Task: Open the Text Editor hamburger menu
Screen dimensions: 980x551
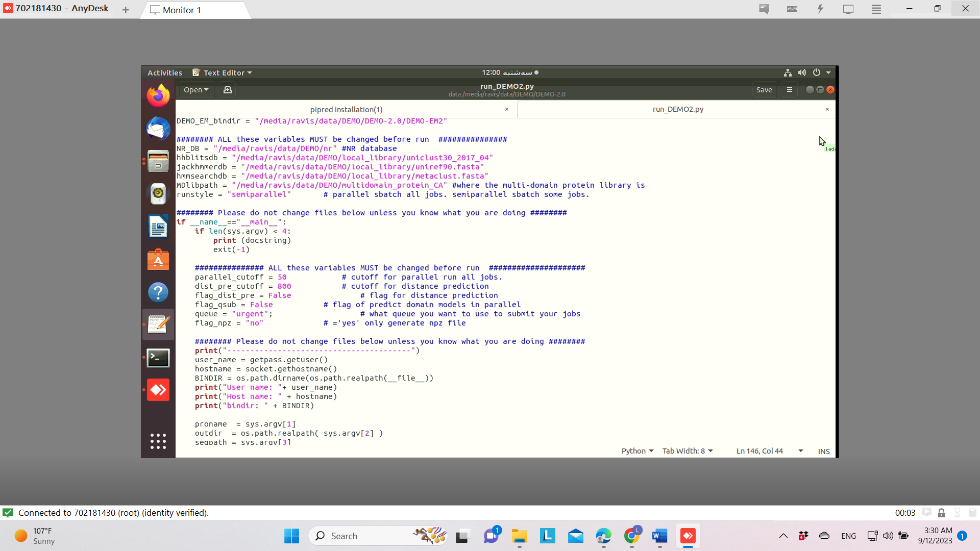Action: click(790, 90)
